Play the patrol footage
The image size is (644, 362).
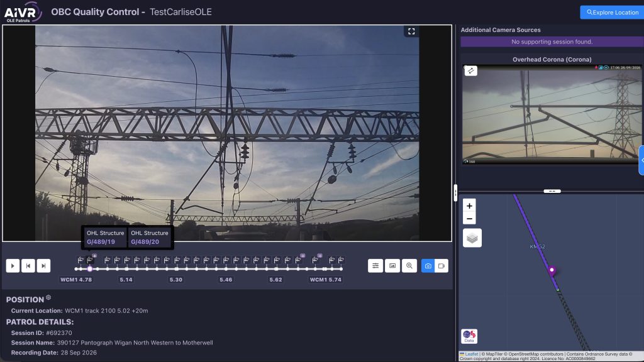[x=13, y=266]
